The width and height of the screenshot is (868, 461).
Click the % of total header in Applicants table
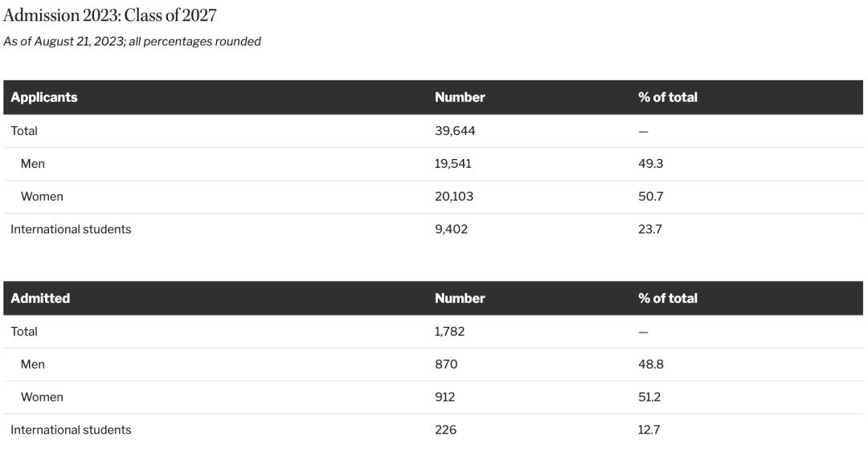click(x=667, y=97)
